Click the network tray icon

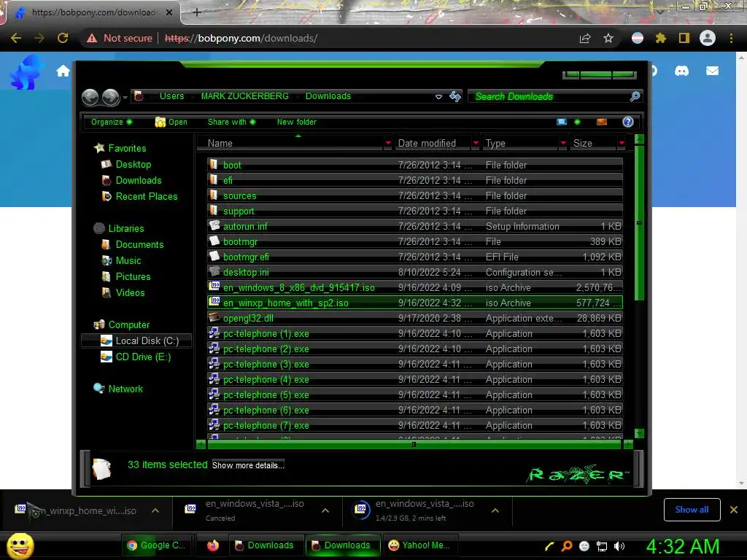602,546
